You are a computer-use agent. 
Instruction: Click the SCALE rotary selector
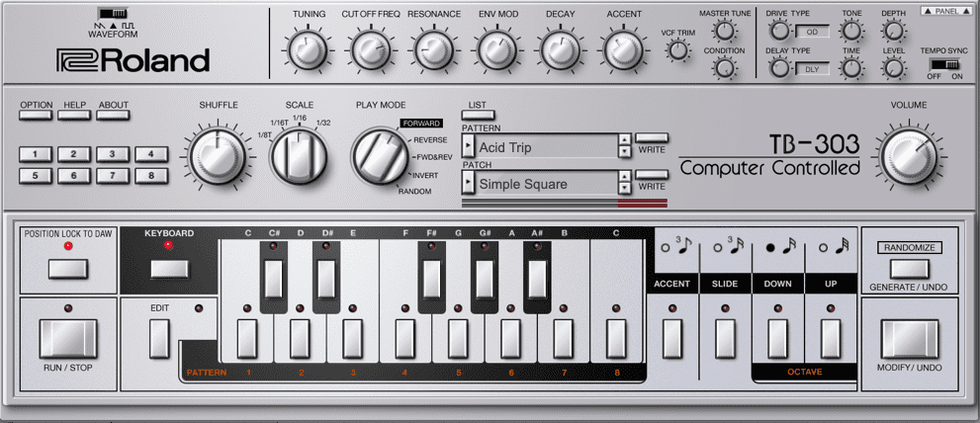(299, 156)
